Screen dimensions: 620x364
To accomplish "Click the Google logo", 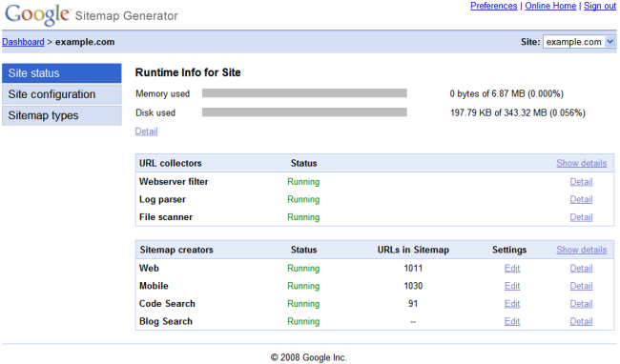I will (x=37, y=14).
